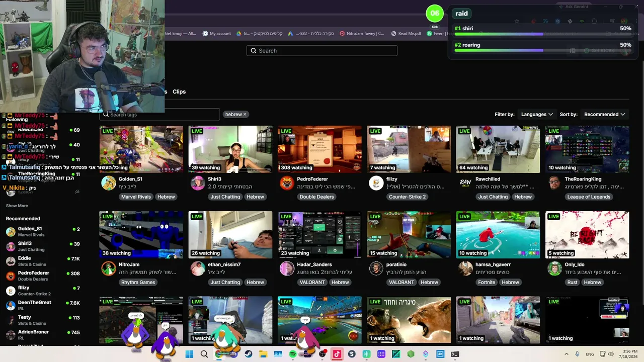644x362 pixels.
Task: Expand the sidebar with Show More
Action: click(x=17, y=206)
